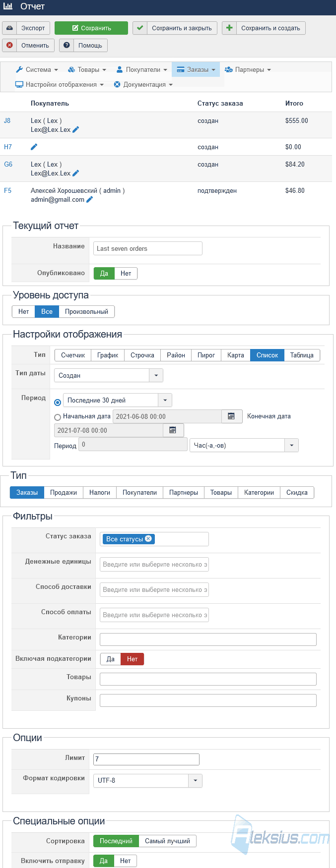Image resolution: width=336 pixels, height=868 pixels.
Task: Click the red cancel icon on Отменить
Action: click(9, 45)
